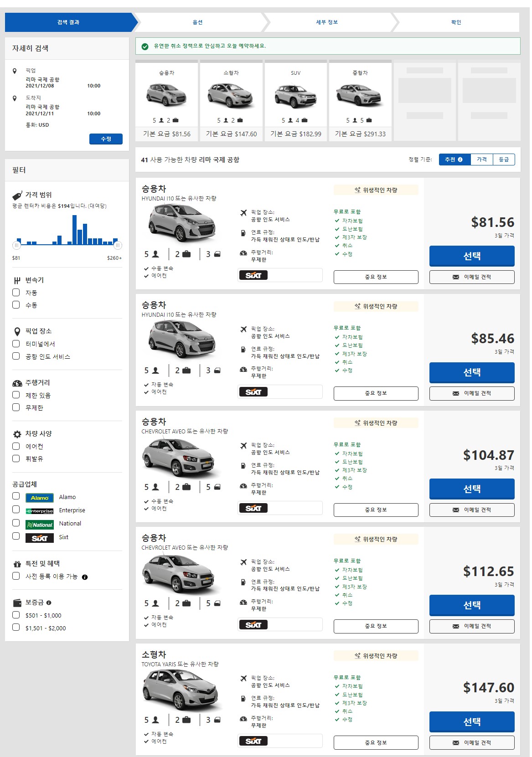Click the Enterprise supplier logo in filters

40,511
